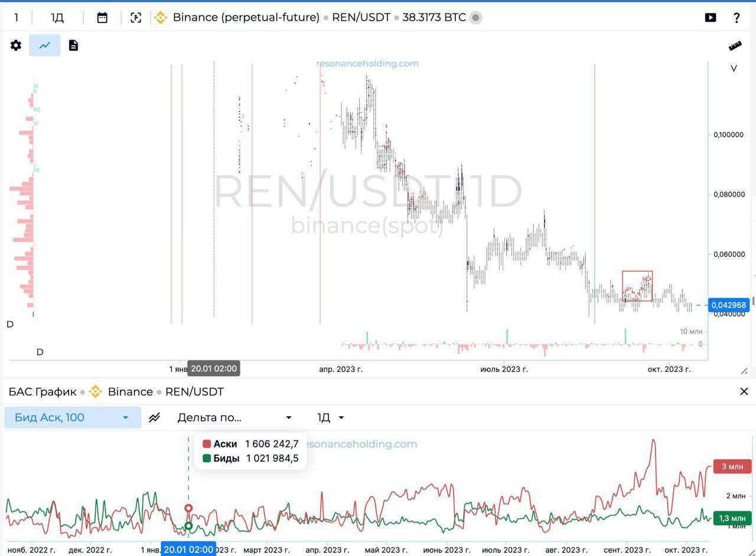
Task: Click REN/USDT in the БАС График header
Action: 194,392
